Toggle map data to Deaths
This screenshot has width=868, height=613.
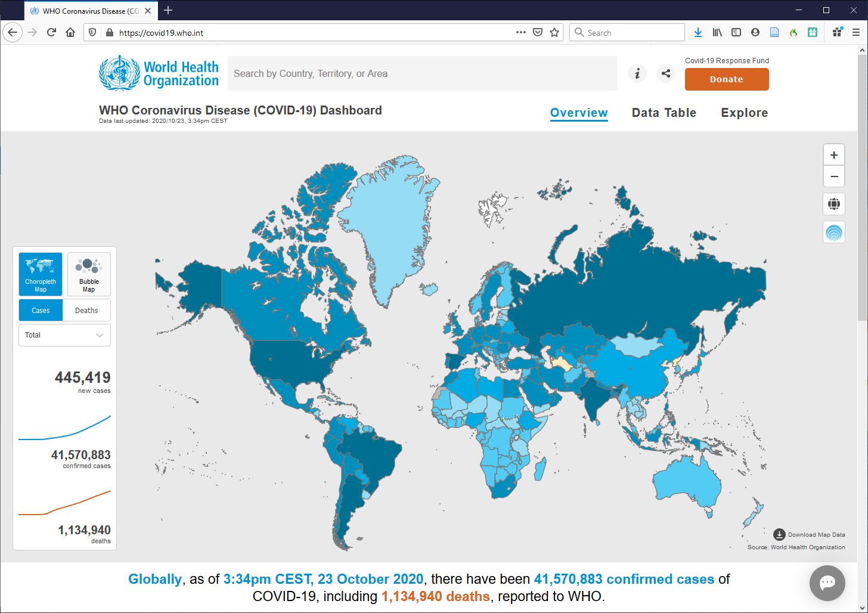(x=86, y=311)
